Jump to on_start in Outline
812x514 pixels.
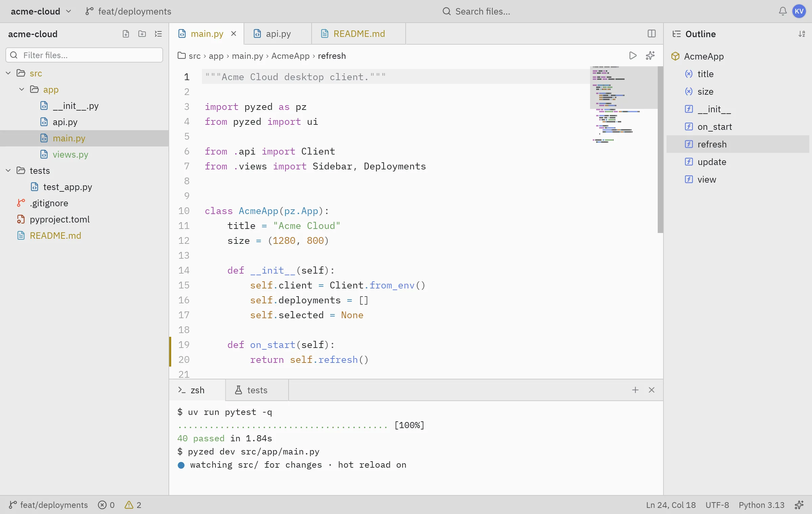tap(738, 127)
